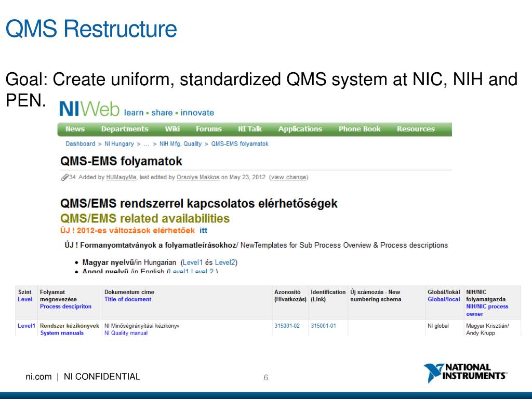Go to Dashboard breadcrumb
532x399 pixels.
(81, 144)
